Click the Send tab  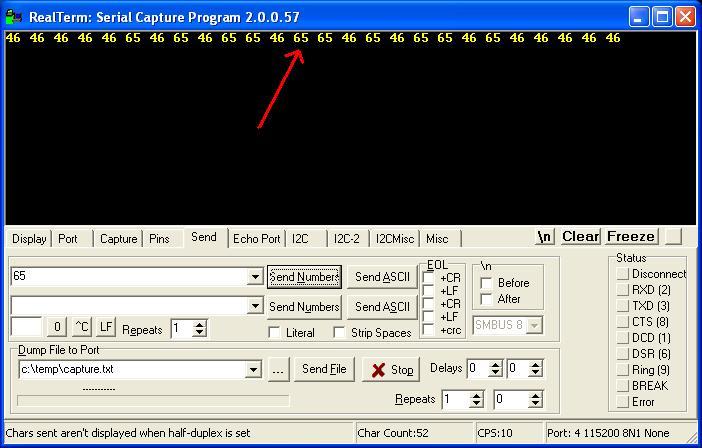pyautogui.click(x=204, y=237)
